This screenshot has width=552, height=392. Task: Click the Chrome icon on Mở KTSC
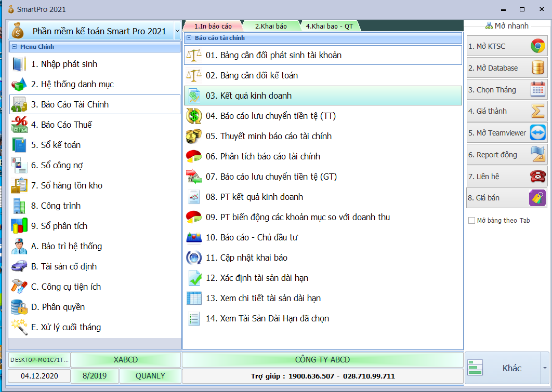pyautogui.click(x=538, y=46)
